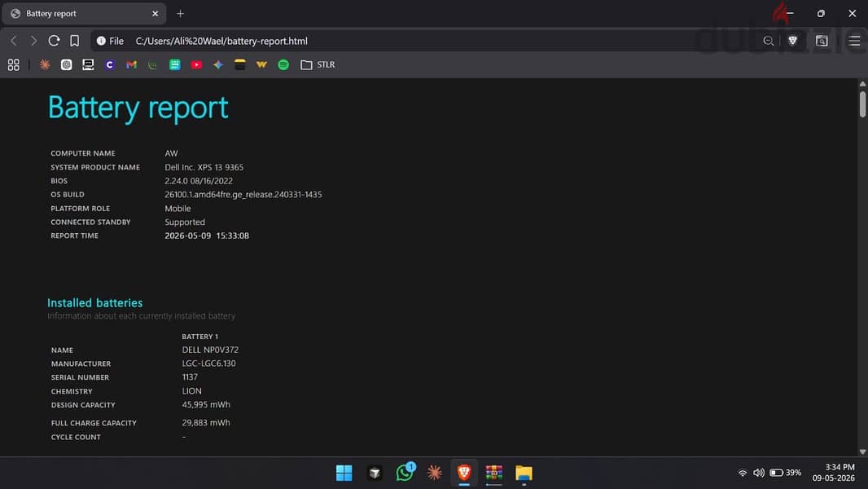The height and width of the screenshot is (489, 868).
Task: Open File Explorer from the taskbar
Action: [x=524, y=473]
